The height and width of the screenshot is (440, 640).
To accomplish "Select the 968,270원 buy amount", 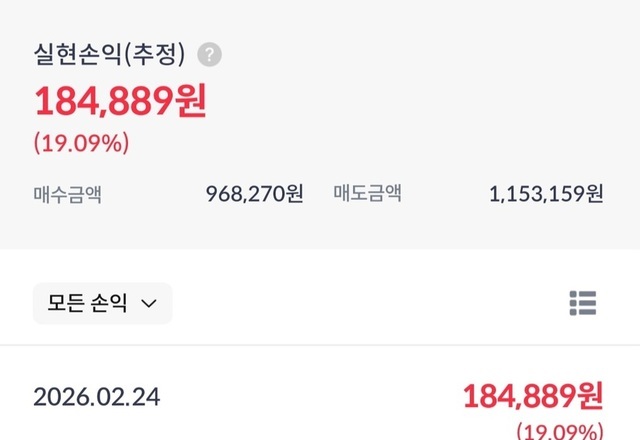I will [254, 193].
